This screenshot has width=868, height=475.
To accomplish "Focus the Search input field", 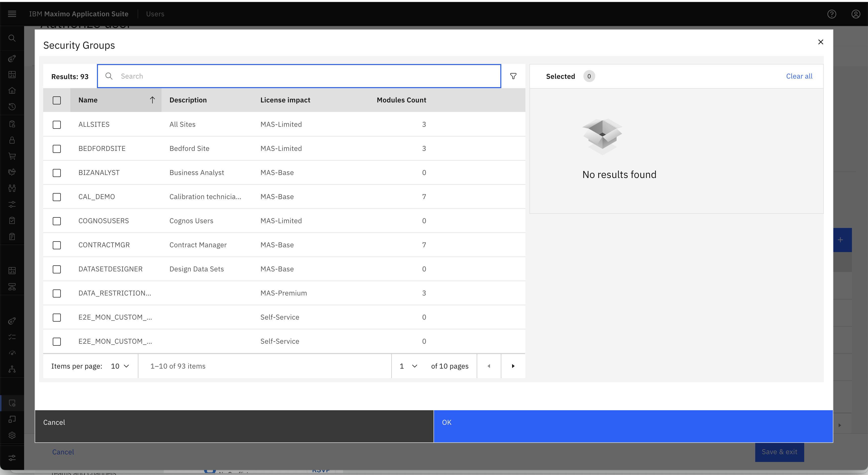I will pos(299,76).
